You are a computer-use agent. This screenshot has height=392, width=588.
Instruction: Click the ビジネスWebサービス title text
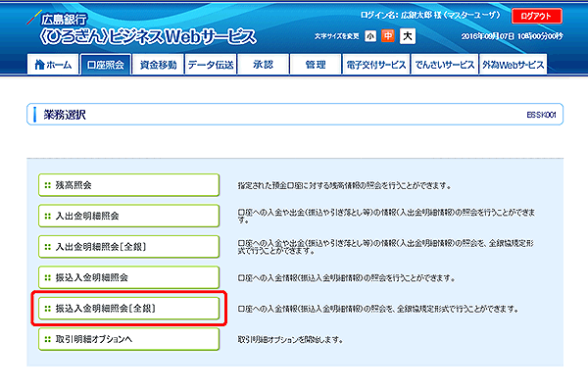(x=184, y=37)
